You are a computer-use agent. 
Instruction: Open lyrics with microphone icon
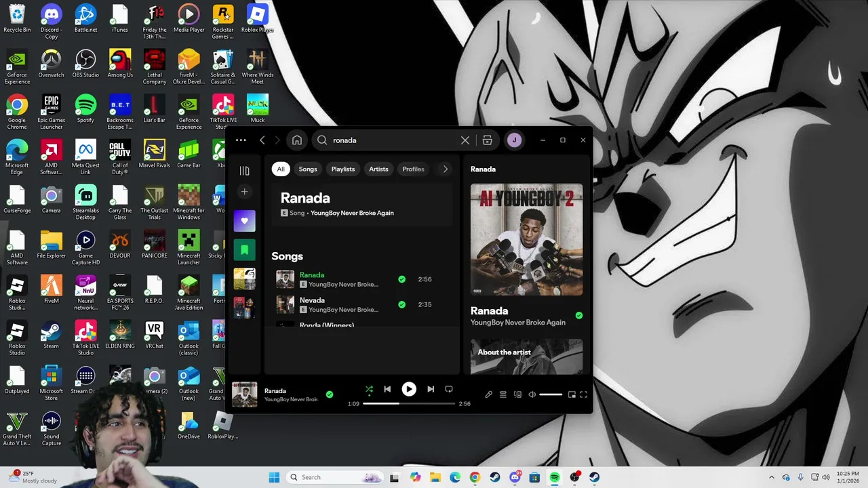click(488, 394)
